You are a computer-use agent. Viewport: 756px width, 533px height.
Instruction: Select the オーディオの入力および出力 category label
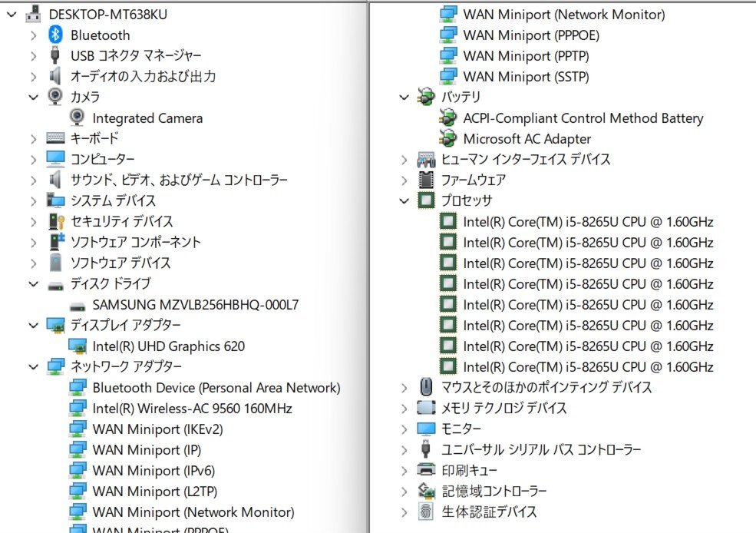143,76
